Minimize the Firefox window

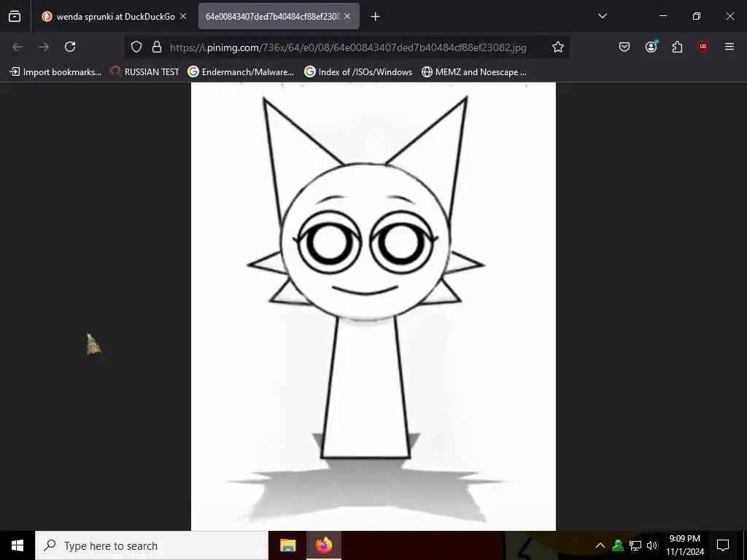tap(663, 16)
